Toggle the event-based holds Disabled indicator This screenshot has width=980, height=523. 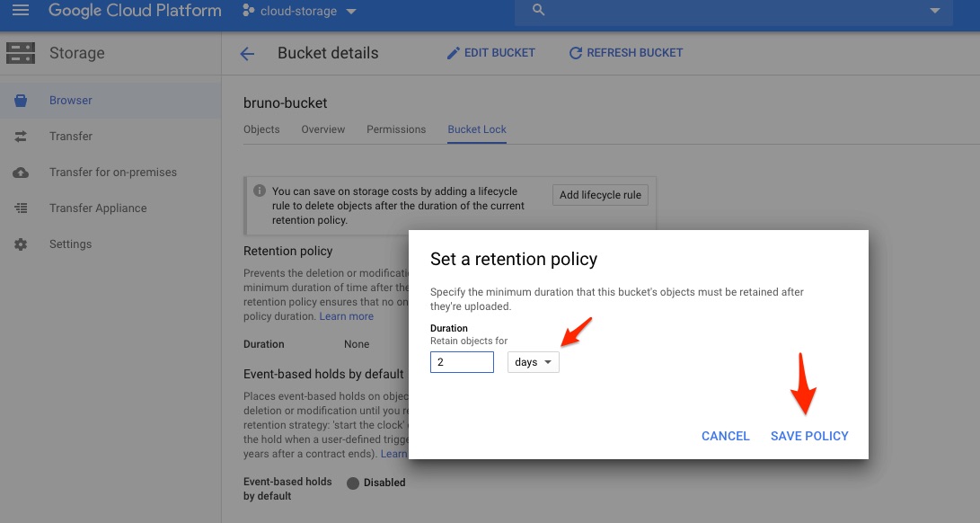[353, 483]
